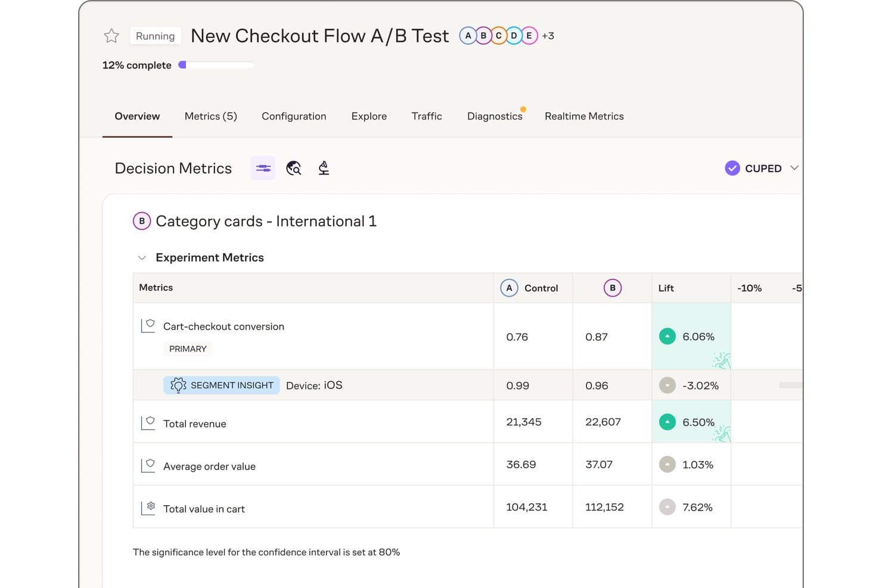
Task: Select the Total revenue metric name
Action: (x=195, y=424)
